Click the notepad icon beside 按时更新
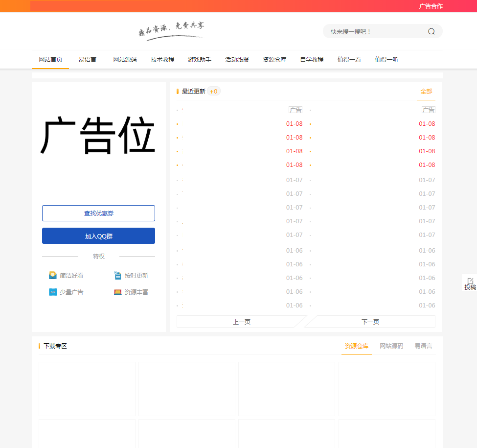This screenshot has width=477, height=448. pyautogui.click(x=118, y=275)
